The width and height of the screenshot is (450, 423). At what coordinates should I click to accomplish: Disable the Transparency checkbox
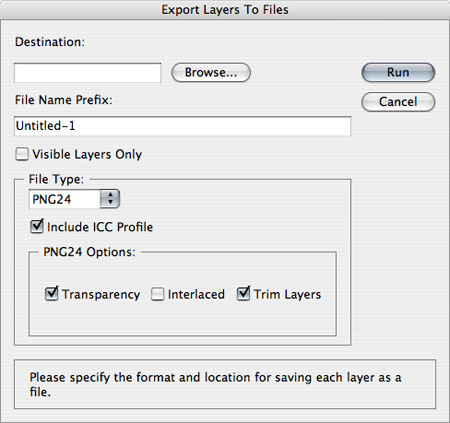[x=51, y=294]
